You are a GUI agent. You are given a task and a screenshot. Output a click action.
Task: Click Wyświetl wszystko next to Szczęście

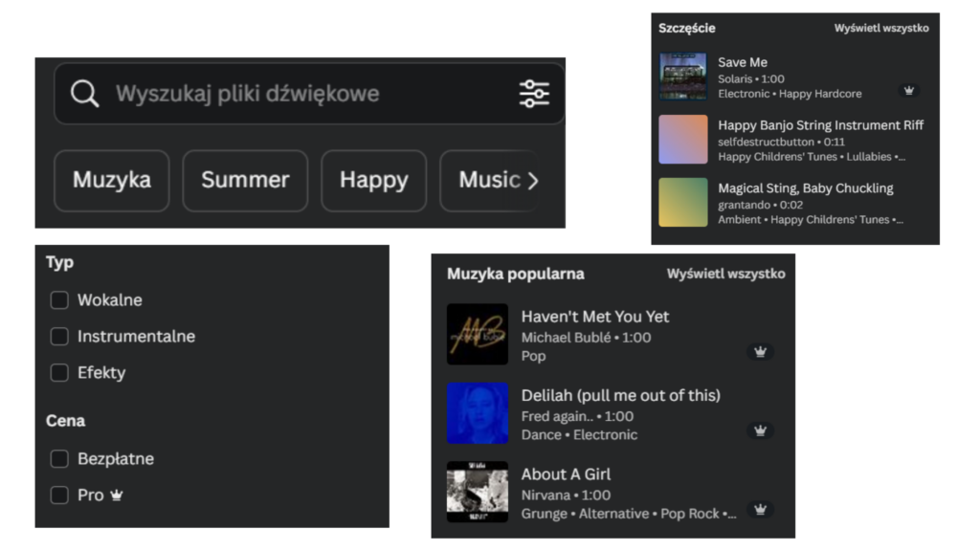click(880, 28)
